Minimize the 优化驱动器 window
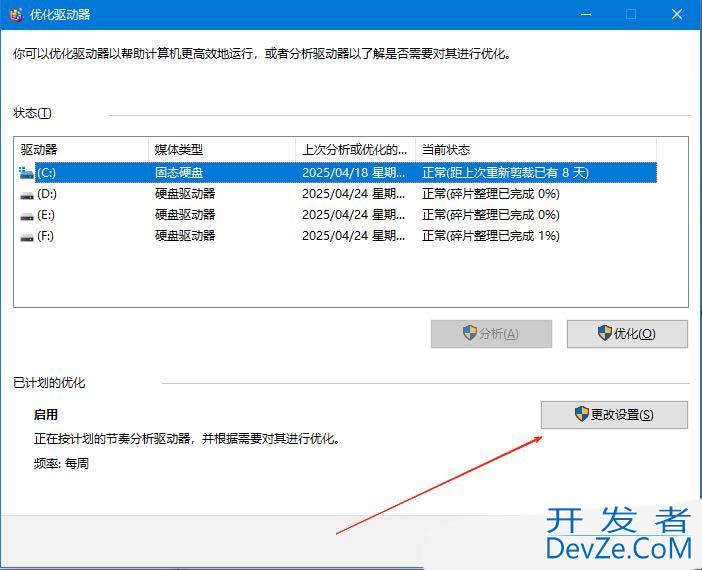Viewport: 702px width, 570px height. click(x=586, y=14)
